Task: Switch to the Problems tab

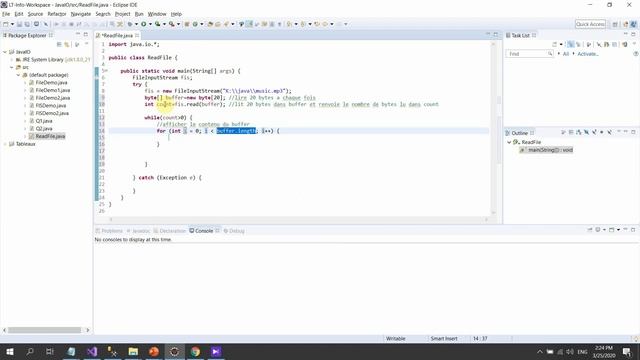Action: click(x=109, y=231)
